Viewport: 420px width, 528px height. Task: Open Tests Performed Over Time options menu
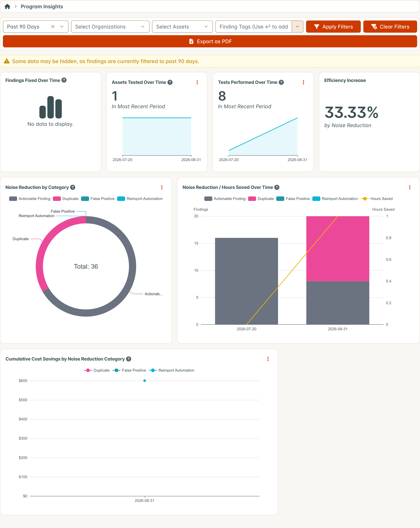coord(303,82)
